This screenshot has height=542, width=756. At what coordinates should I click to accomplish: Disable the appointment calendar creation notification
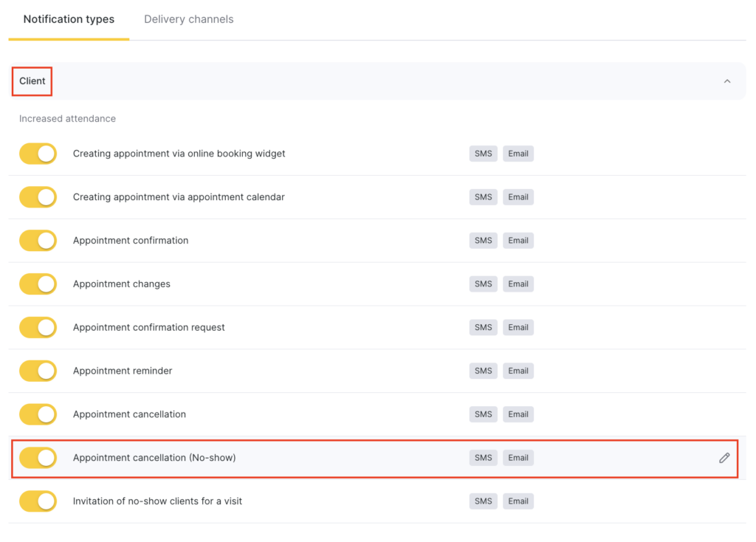38,197
